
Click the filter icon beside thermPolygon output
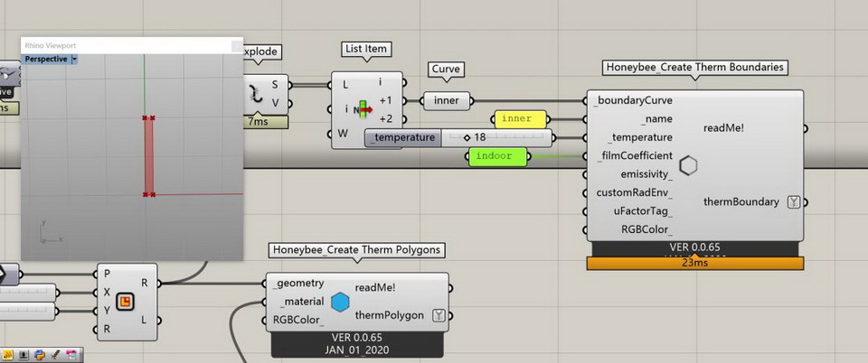click(439, 315)
